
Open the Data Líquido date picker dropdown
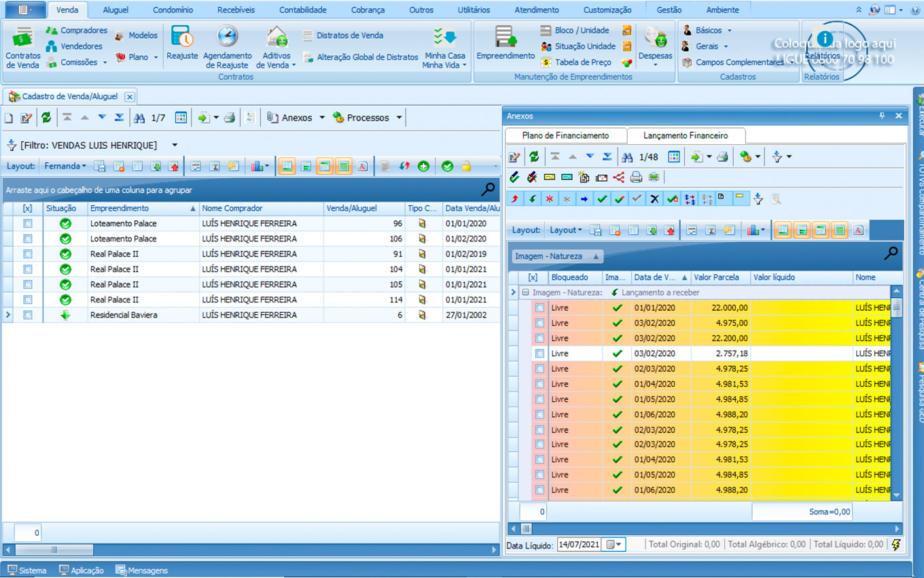614,545
